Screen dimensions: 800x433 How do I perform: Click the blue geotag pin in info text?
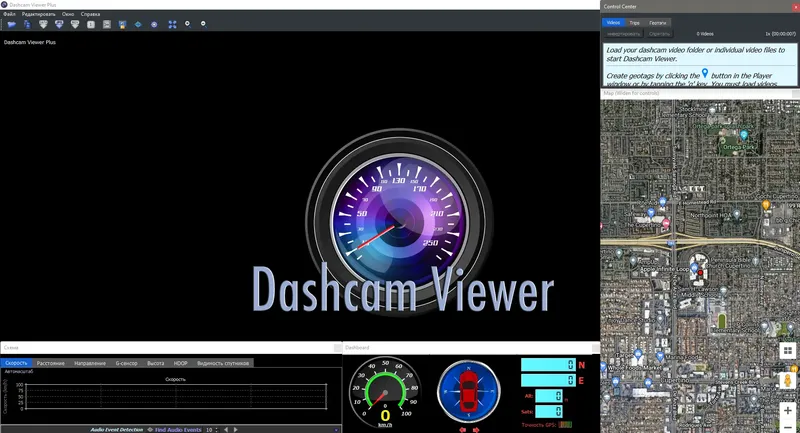tap(705, 73)
